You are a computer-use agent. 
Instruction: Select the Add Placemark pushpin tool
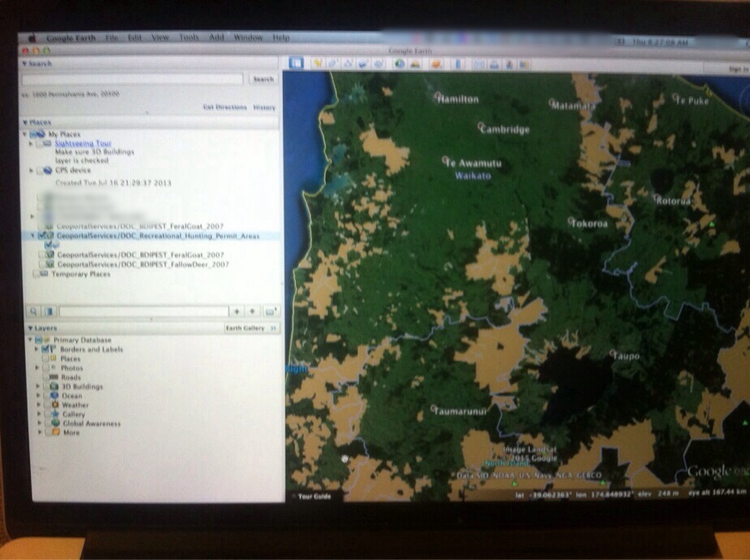tap(317, 64)
